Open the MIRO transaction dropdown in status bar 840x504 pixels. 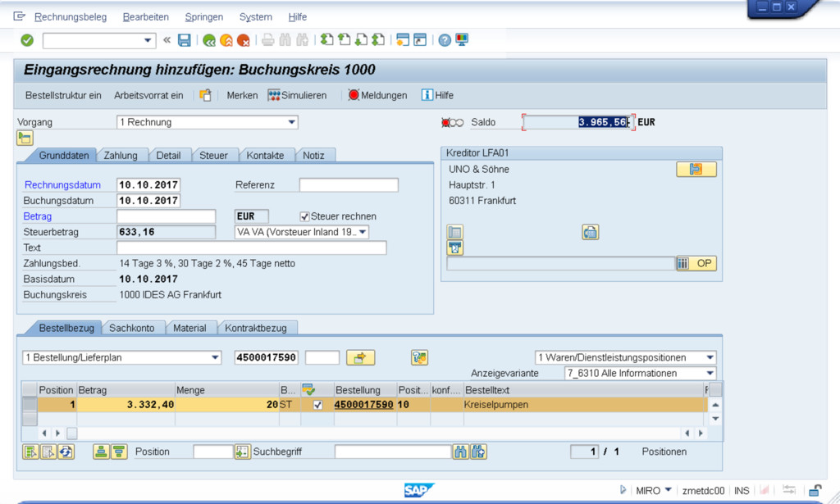(668, 489)
